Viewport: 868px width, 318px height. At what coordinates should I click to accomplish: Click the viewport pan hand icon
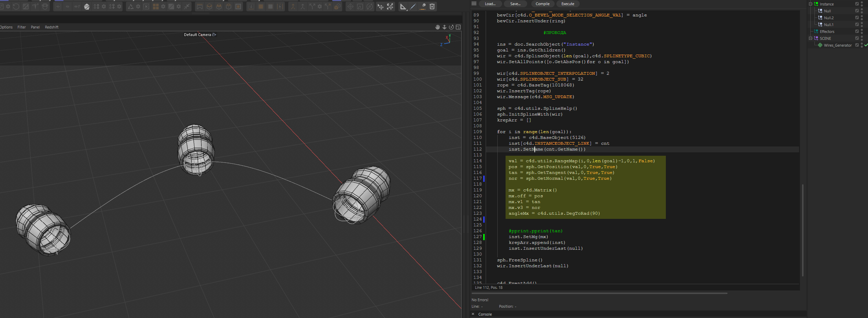[x=437, y=27]
